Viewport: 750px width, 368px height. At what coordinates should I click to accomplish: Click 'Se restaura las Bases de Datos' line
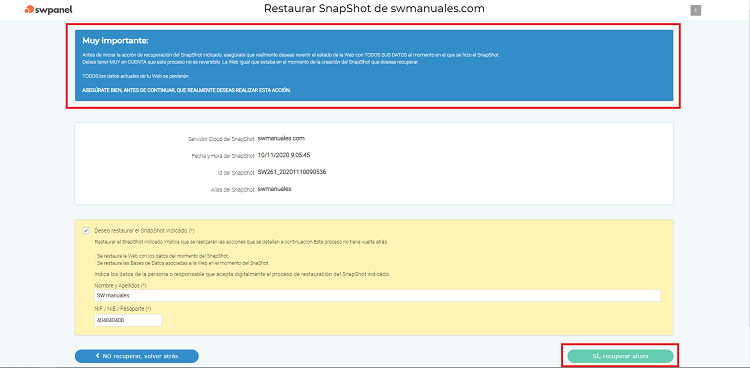tap(183, 263)
